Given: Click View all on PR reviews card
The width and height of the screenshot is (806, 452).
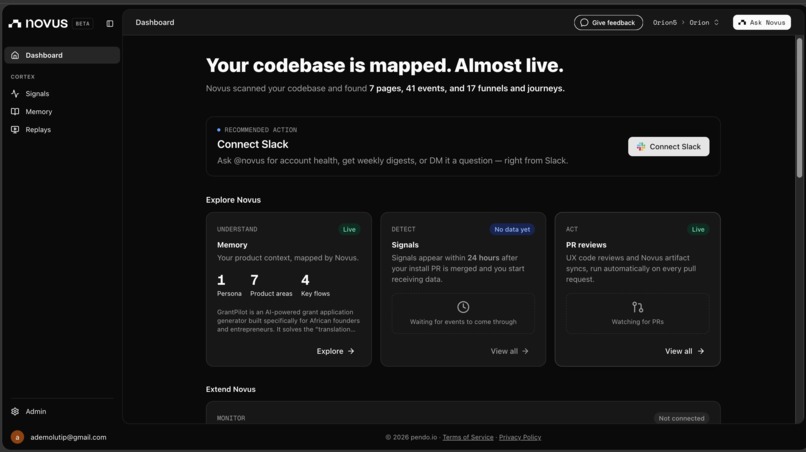Looking at the screenshot, I should [684, 351].
